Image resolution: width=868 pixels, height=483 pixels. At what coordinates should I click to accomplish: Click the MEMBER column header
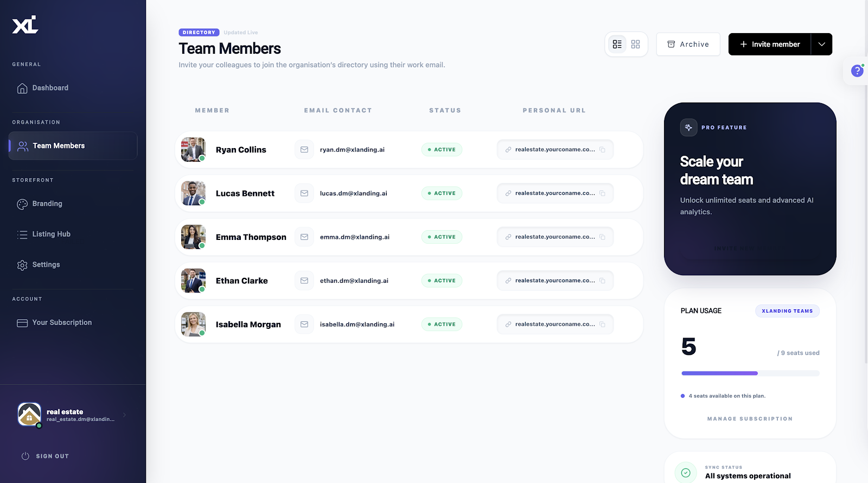[212, 111]
